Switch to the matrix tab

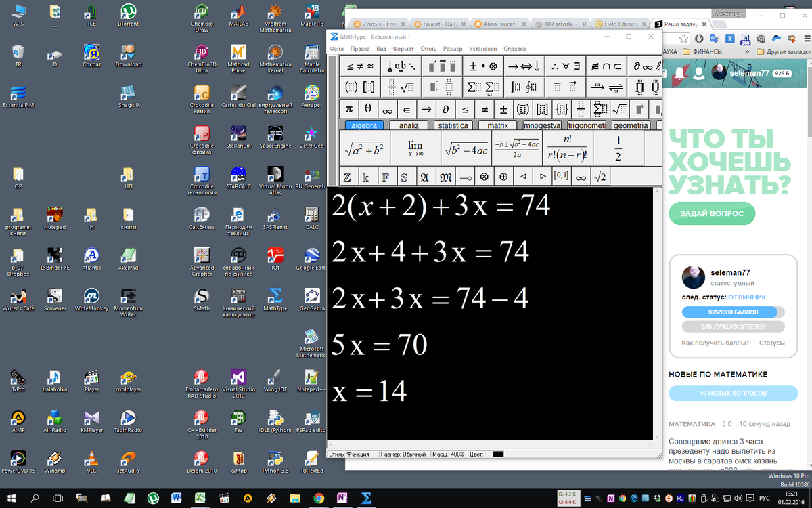[497, 125]
